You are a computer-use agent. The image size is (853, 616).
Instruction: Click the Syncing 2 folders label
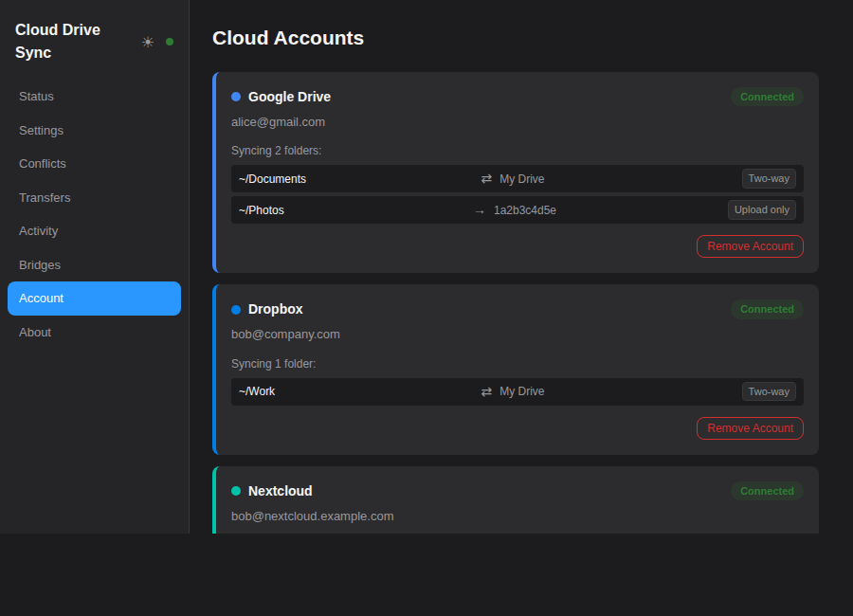pyautogui.click(x=277, y=151)
